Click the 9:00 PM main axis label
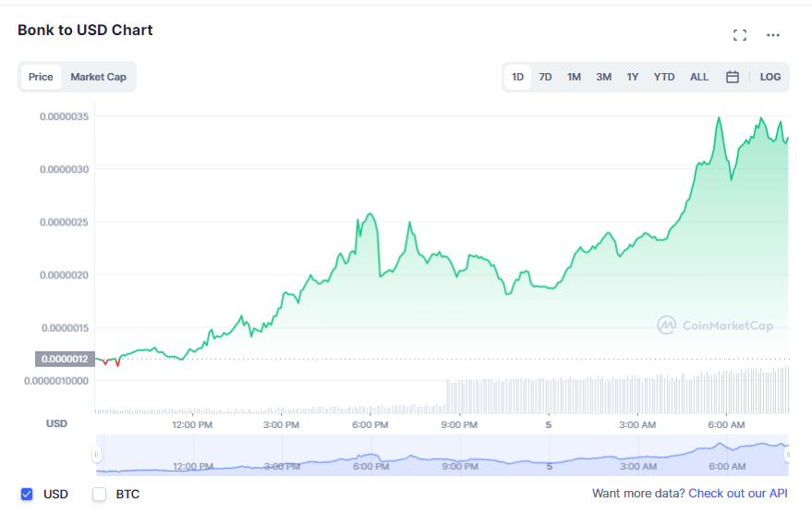The height and width of the screenshot is (527, 812). point(459,425)
